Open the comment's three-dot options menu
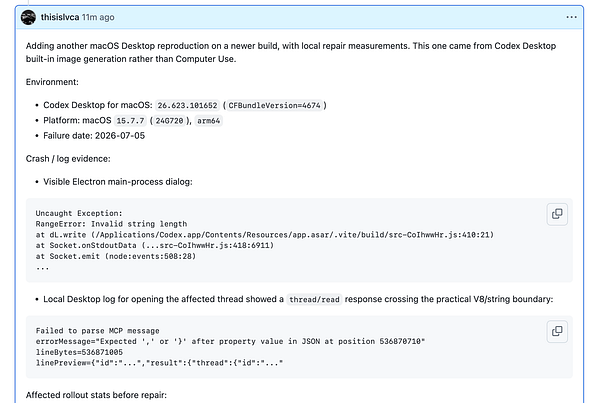 [x=571, y=17]
